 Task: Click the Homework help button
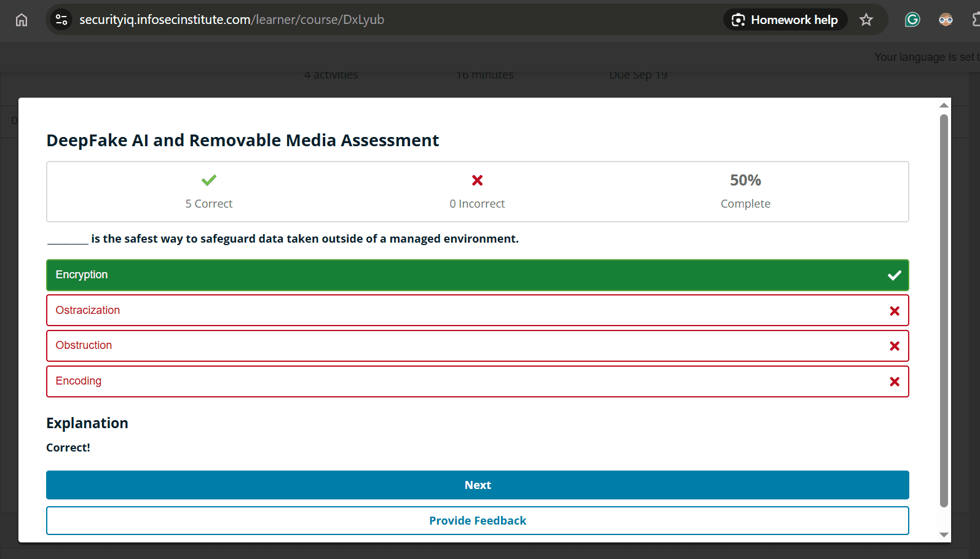785,20
